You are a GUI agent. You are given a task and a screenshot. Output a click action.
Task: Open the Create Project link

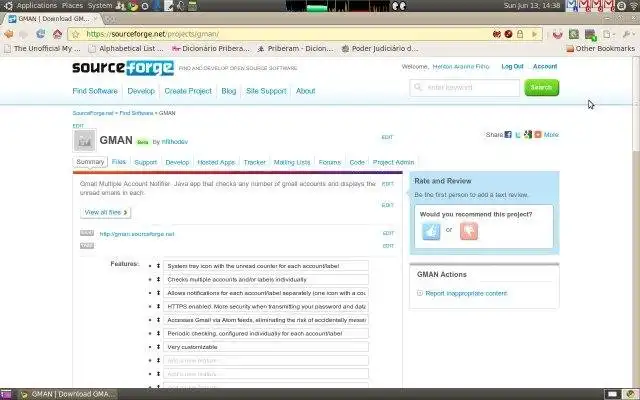point(188,91)
